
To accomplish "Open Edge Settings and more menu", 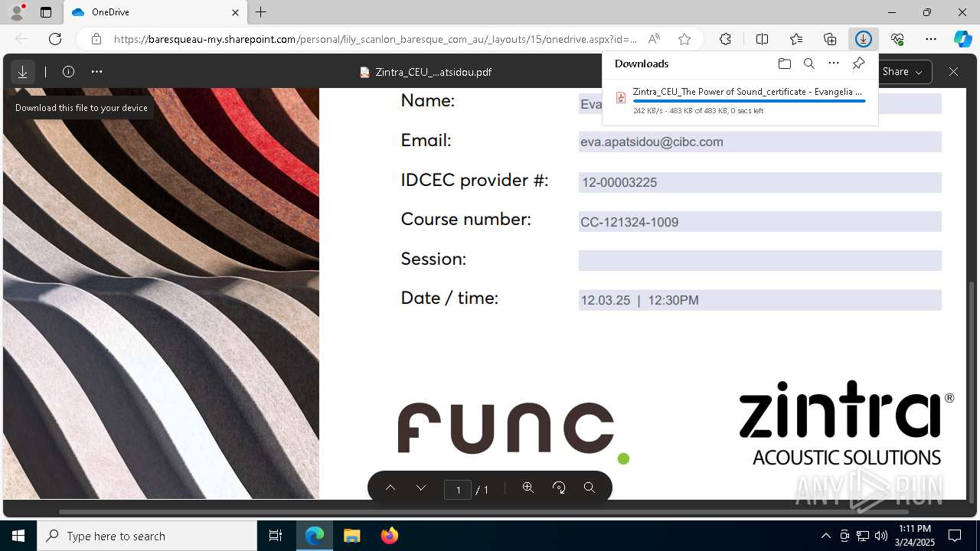I will (x=931, y=39).
